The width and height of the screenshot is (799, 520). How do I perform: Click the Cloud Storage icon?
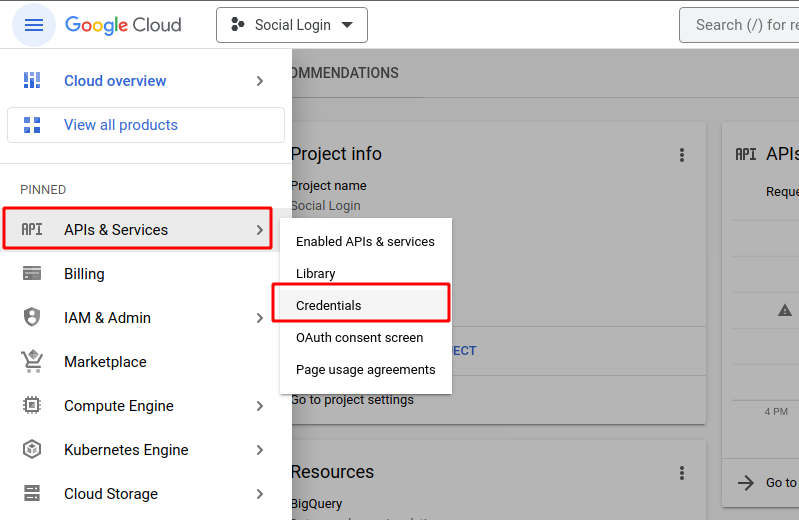click(x=32, y=493)
